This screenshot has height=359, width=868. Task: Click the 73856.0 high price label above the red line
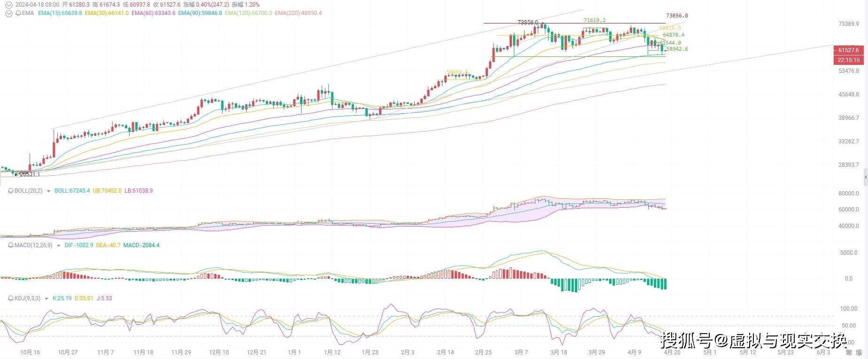(x=677, y=16)
